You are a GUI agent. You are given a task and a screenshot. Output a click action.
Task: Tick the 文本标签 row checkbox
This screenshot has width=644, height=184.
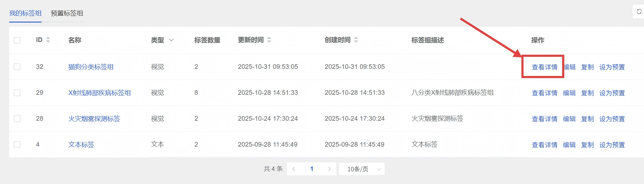pyautogui.click(x=17, y=144)
